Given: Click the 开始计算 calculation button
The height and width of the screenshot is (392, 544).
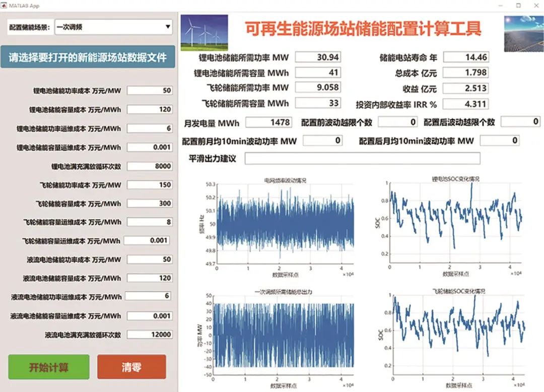Looking at the screenshot, I should pos(48,367).
